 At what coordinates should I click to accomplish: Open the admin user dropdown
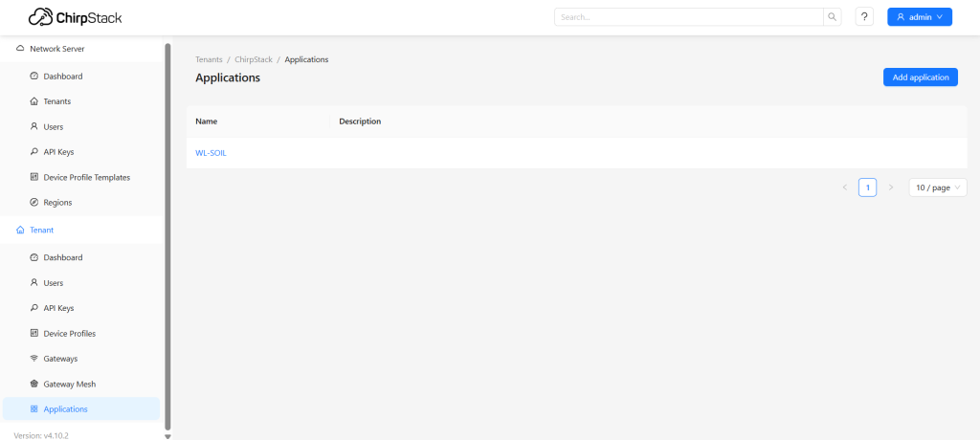[919, 17]
